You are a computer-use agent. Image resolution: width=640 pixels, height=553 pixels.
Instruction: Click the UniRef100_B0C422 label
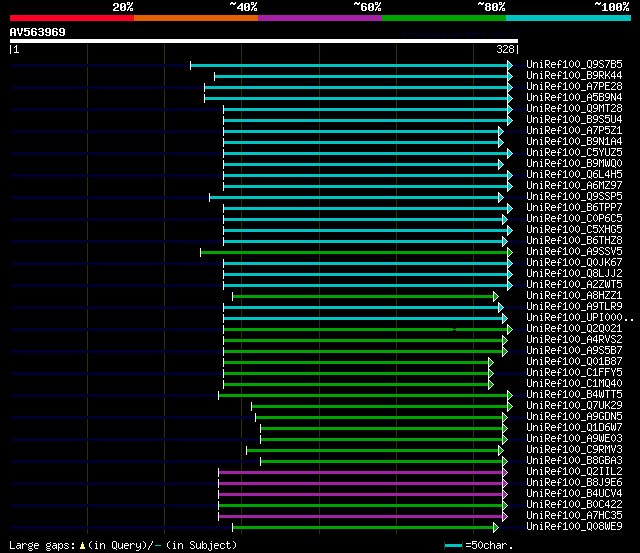pyautogui.click(x=574, y=505)
